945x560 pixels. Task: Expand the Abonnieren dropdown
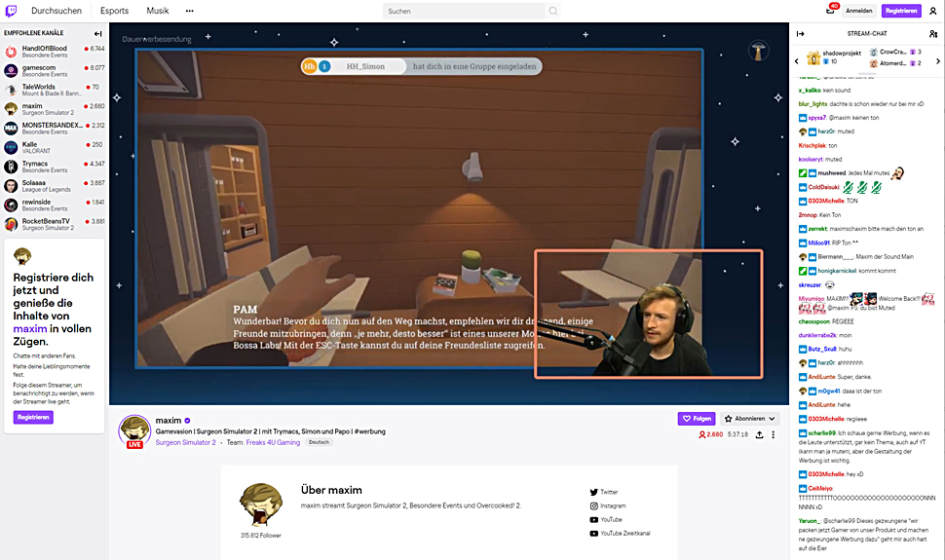coord(750,419)
